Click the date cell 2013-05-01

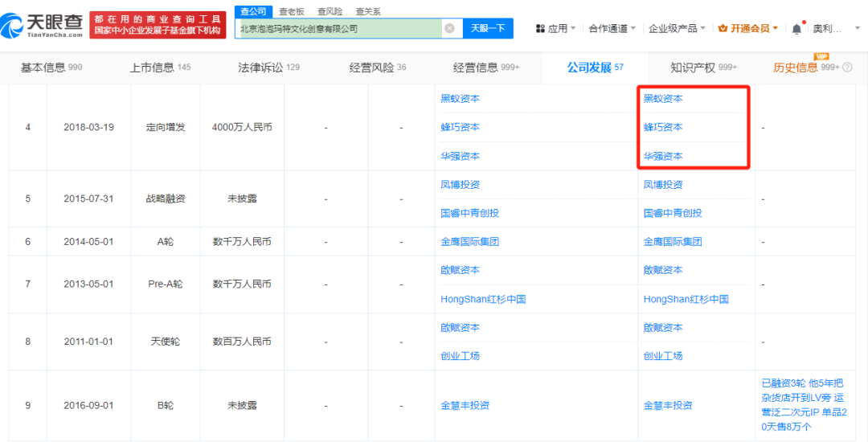point(88,284)
